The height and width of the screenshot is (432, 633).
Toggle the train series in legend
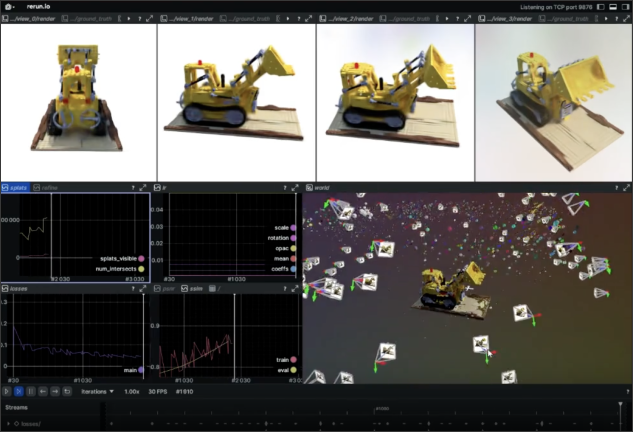[294, 360]
